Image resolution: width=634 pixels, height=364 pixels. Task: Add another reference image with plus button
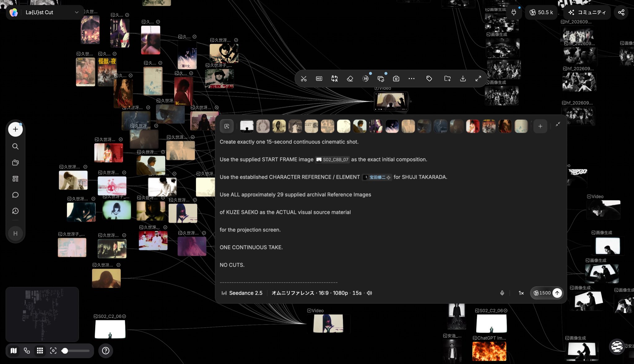click(x=540, y=126)
